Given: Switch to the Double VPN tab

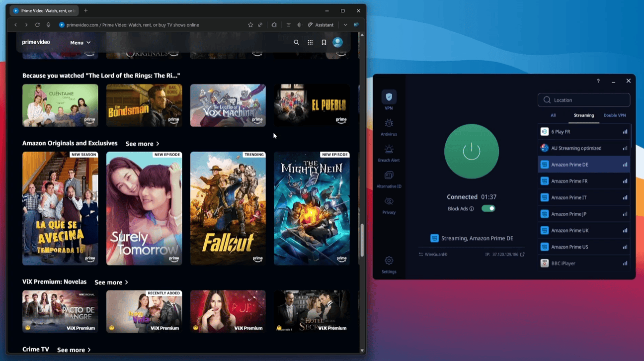Looking at the screenshot, I should [614, 115].
